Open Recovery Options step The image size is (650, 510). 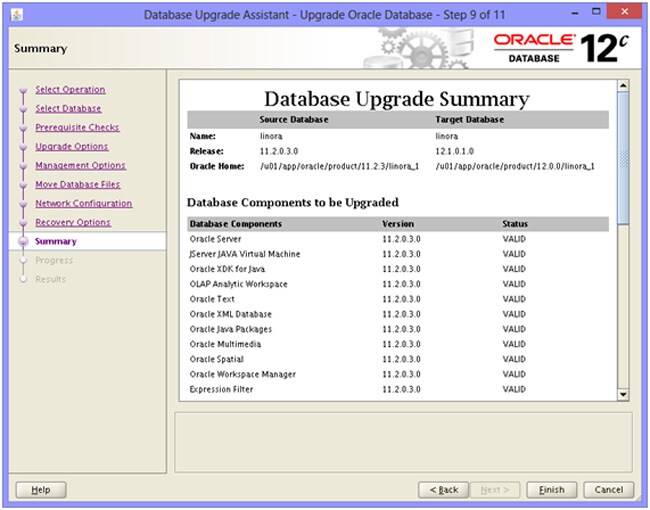[73, 223]
